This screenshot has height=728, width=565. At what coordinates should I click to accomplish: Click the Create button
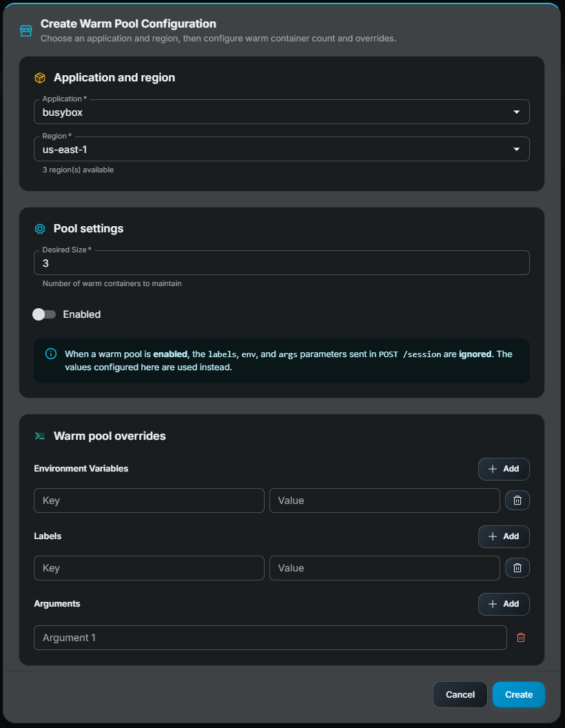pos(518,694)
